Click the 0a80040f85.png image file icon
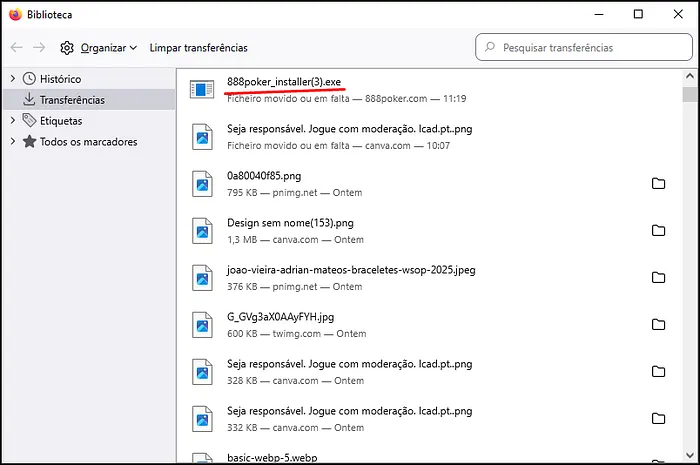Image resolution: width=700 pixels, height=465 pixels. 202,184
